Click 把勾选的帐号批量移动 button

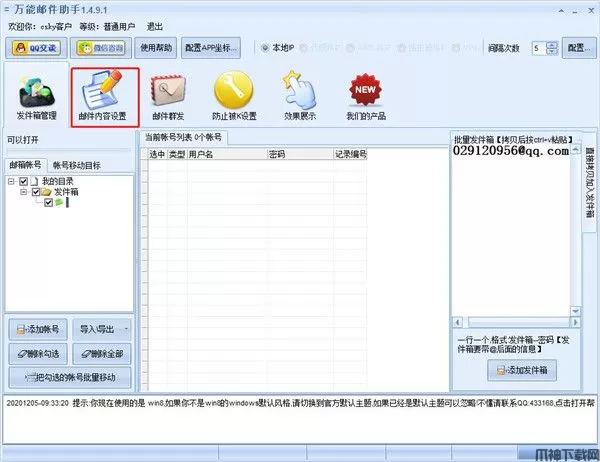70,377
